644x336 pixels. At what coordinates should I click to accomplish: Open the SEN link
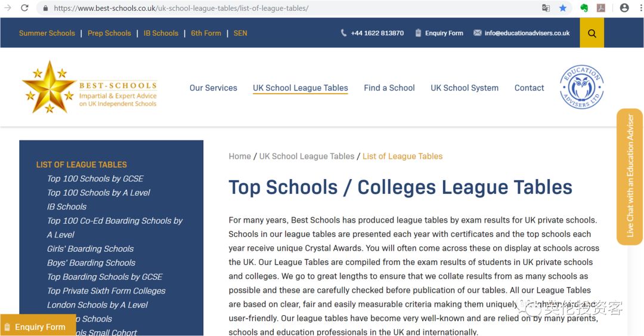pyautogui.click(x=240, y=33)
